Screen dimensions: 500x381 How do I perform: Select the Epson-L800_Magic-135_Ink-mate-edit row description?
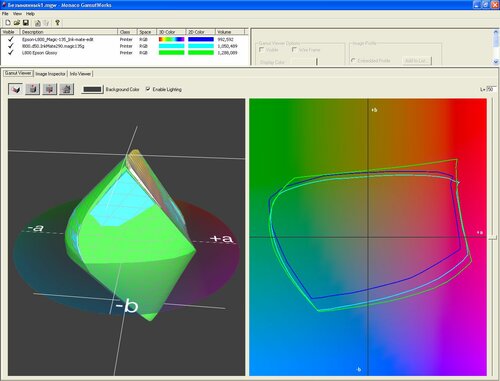tap(58, 39)
